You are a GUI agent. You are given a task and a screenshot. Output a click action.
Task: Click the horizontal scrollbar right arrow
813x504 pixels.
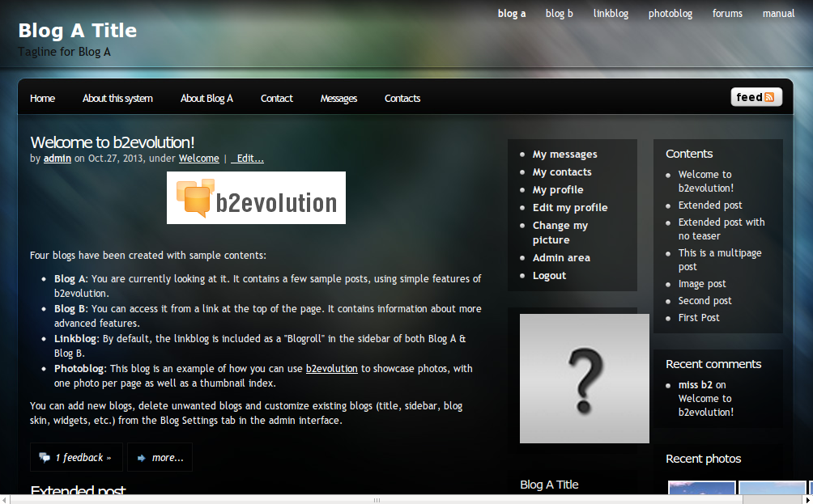808,499
